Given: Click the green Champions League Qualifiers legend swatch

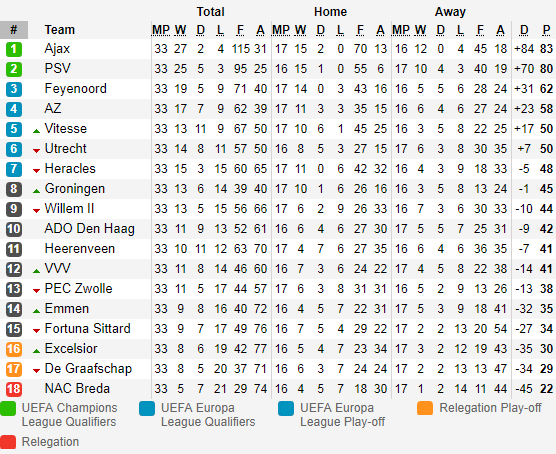Looking at the screenshot, I should point(8,408).
